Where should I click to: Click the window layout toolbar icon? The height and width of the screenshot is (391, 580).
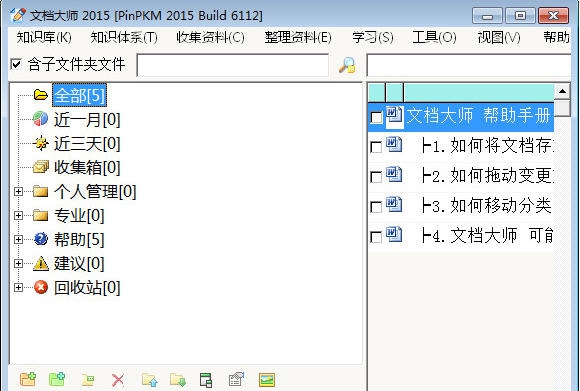206,380
